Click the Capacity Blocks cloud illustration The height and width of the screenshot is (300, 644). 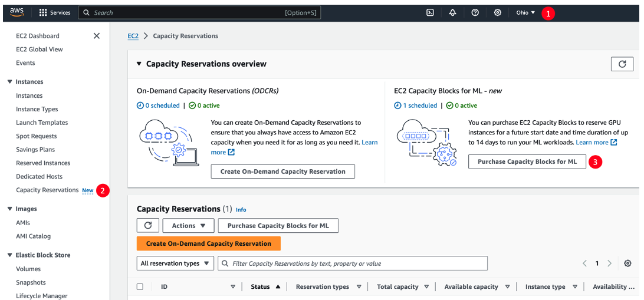pos(427,143)
